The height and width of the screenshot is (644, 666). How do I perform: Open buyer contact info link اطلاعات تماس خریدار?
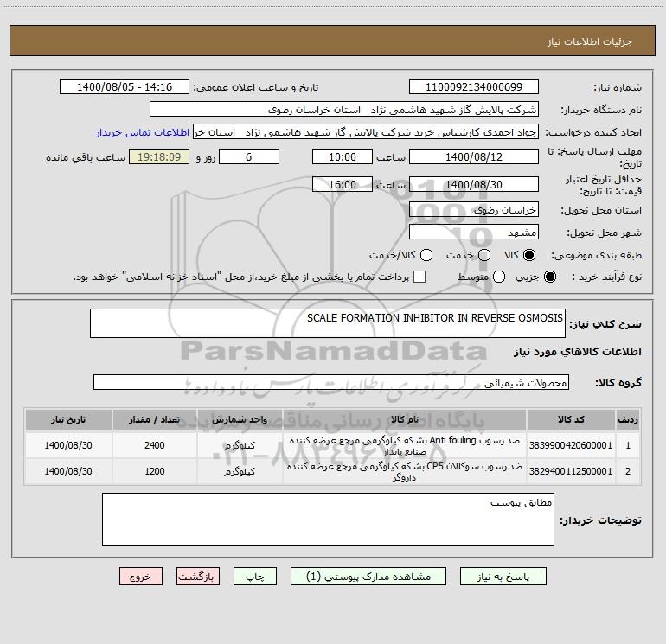coord(143,132)
